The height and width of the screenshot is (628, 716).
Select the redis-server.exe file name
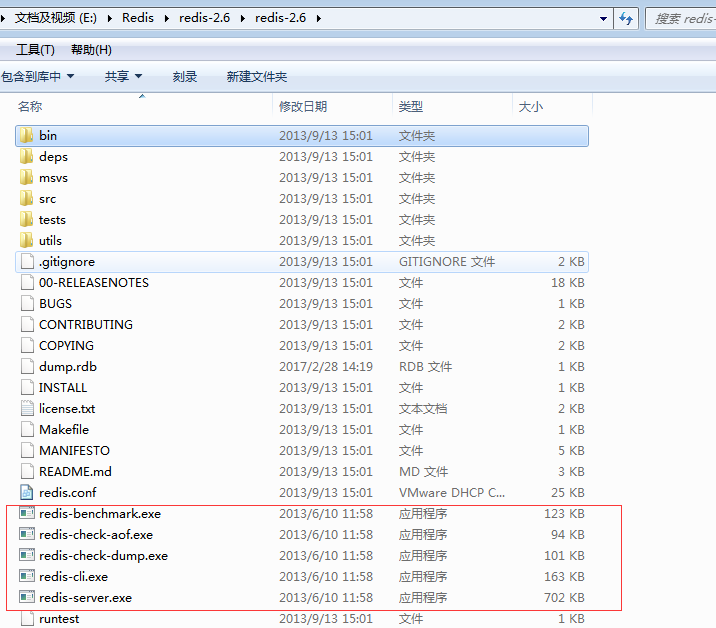(x=85, y=597)
